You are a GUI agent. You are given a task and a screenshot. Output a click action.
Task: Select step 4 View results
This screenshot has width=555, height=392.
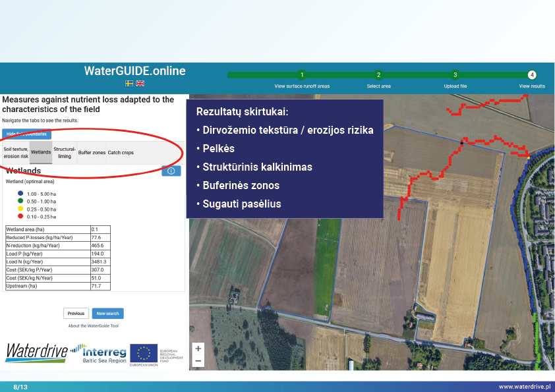coord(532,75)
